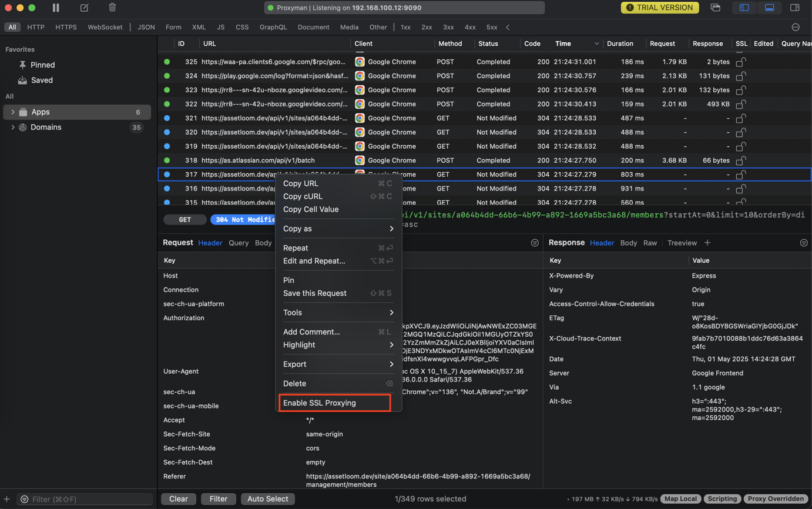
Task: Open the Response panel options circle icon
Action: (804, 243)
